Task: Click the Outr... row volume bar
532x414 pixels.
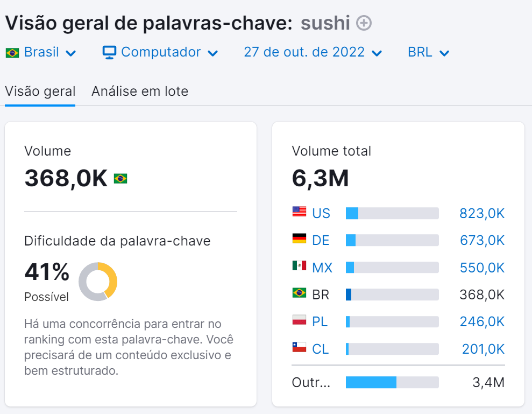Action: coord(392,382)
